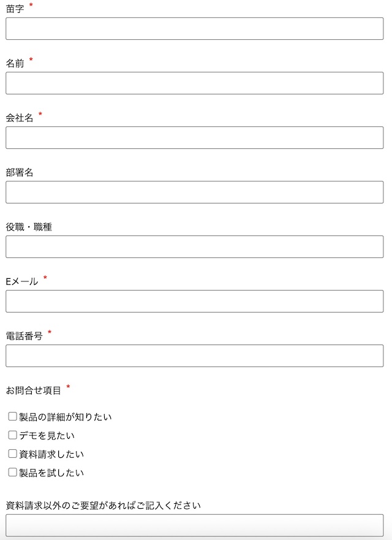This screenshot has width=392, height=540.
Task: Select the 電話番号 input field
Action: pyautogui.click(x=194, y=356)
